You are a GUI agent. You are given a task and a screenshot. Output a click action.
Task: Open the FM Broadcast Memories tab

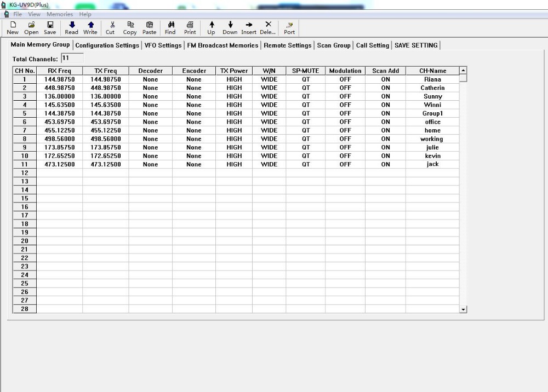(222, 45)
